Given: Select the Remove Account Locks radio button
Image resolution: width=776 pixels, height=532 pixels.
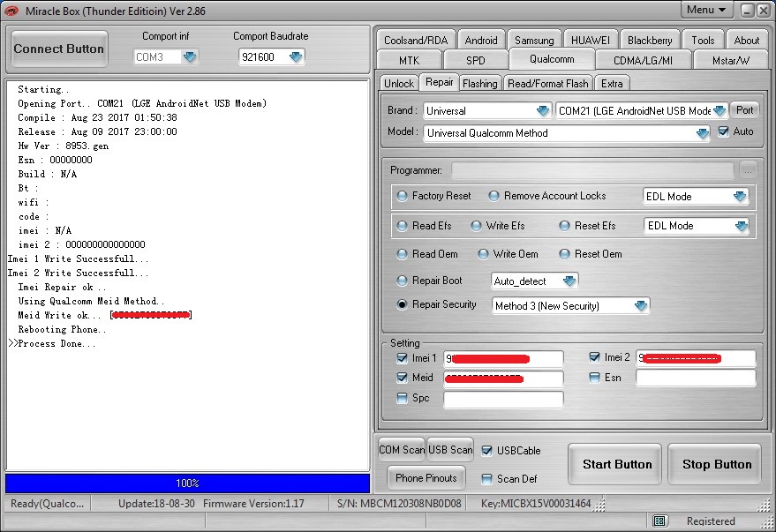Looking at the screenshot, I should [x=493, y=196].
